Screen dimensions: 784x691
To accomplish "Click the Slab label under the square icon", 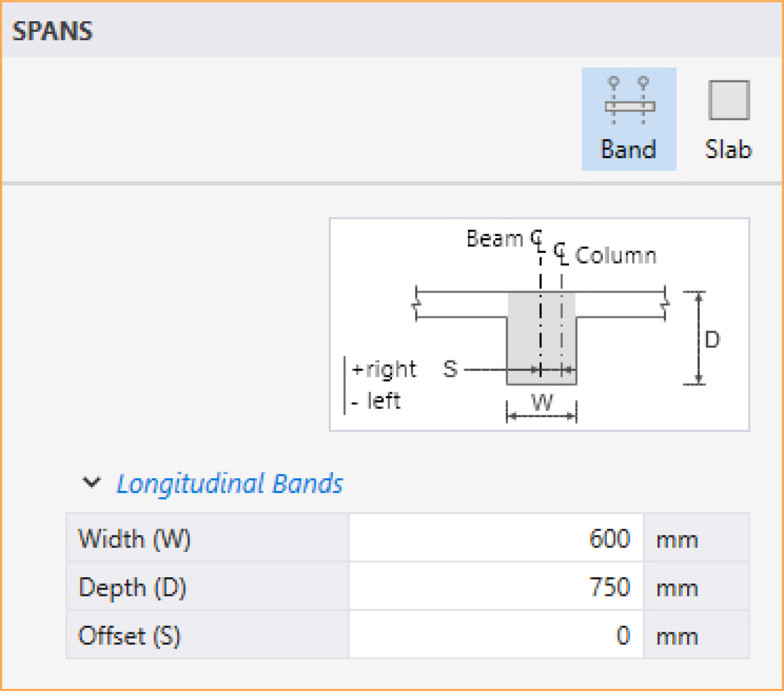I will [x=728, y=150].
